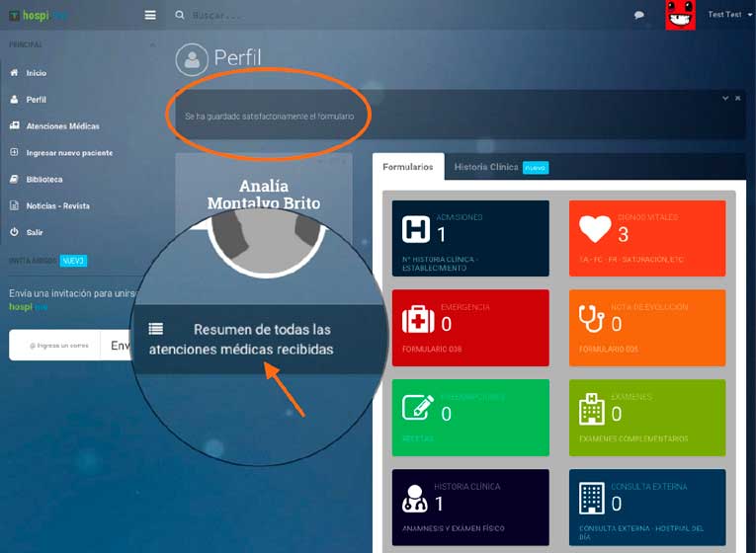The image size is (756, 553).
Task: Click the Emergencia first-aid kit icon
Action: click(x=418, y=320)
